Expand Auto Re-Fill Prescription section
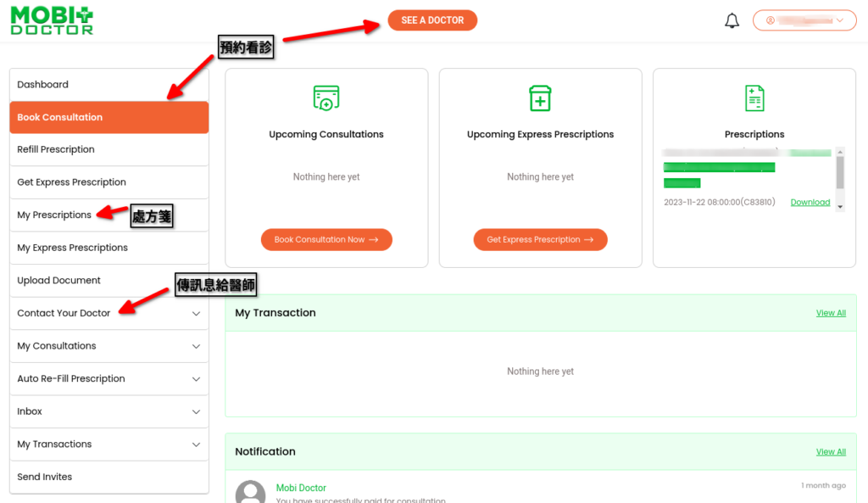Viewport: 868px width, 503px height. click(x=196, y=379)
